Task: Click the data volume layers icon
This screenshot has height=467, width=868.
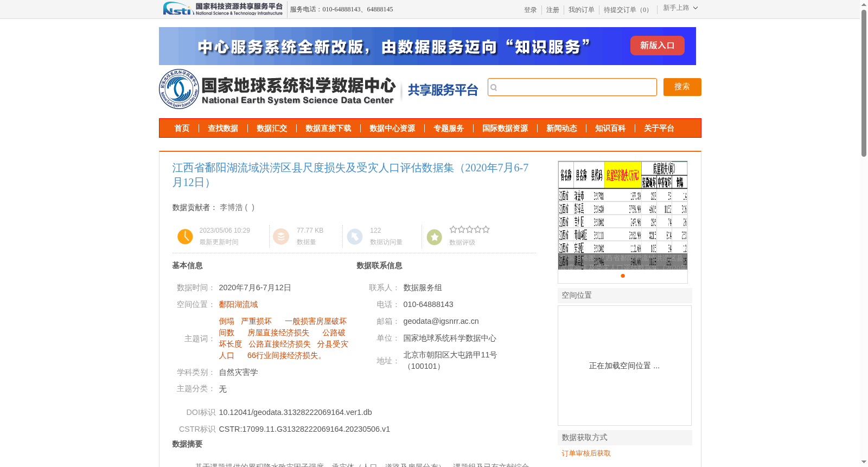Action: pyautogui.click(x=281, y=236)
